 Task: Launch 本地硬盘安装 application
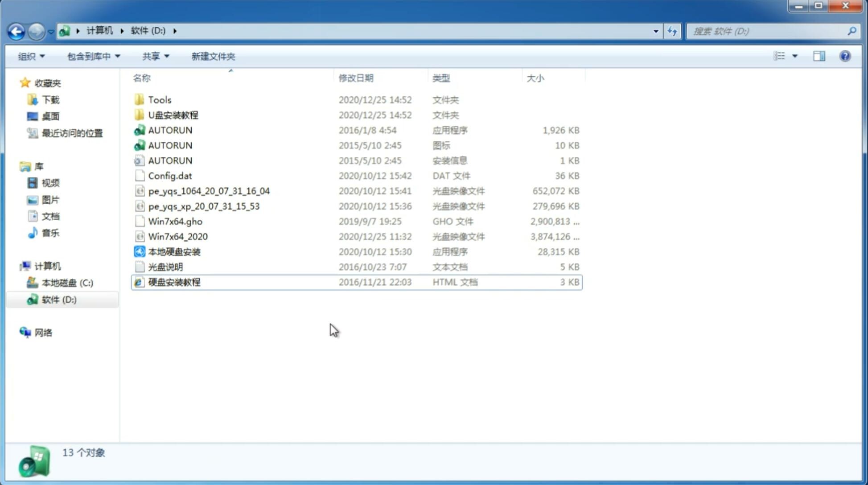174,251
